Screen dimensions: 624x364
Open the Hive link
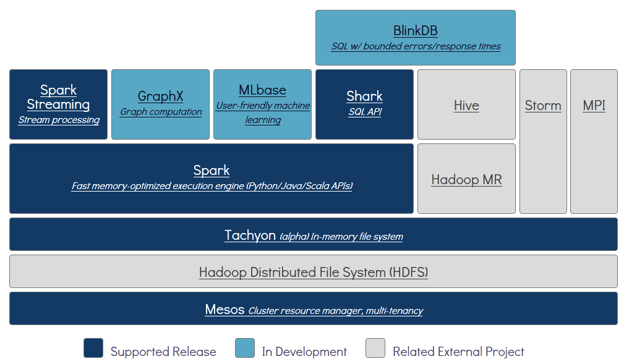pyautogui.click(x=466, y=106)
